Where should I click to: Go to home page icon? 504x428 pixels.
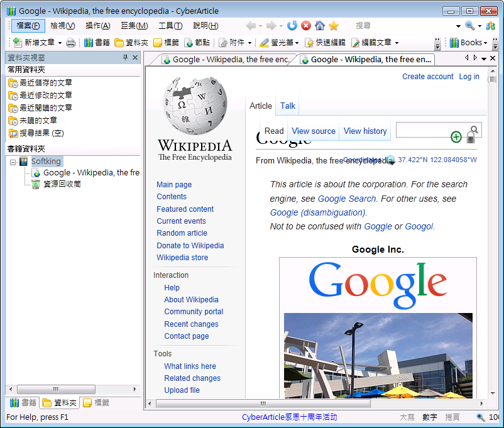point(320,26)
